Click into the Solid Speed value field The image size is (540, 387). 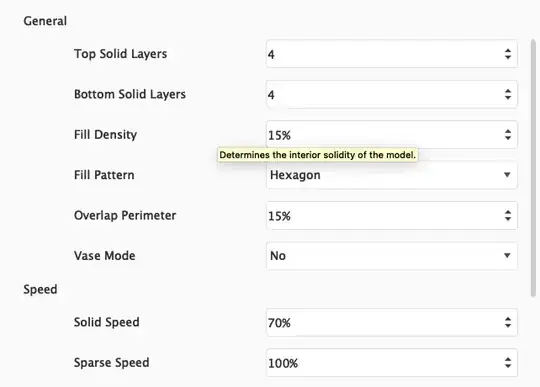click(392, 322)
